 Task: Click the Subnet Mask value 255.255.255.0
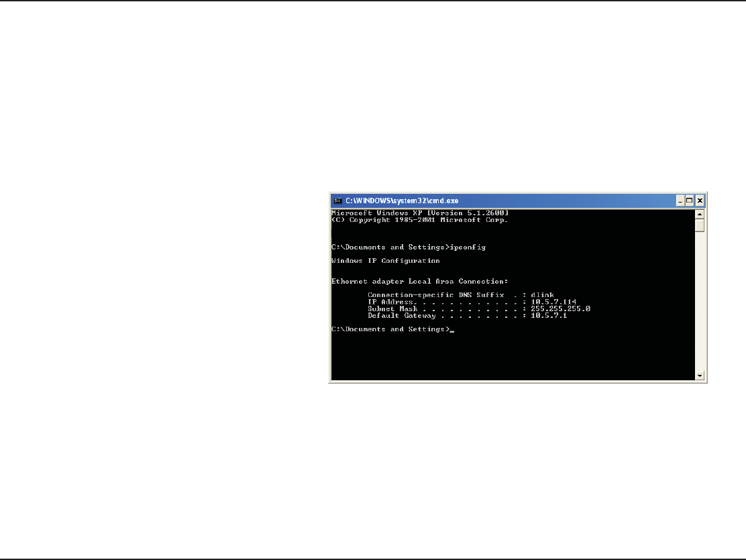(x=560, y=309)
